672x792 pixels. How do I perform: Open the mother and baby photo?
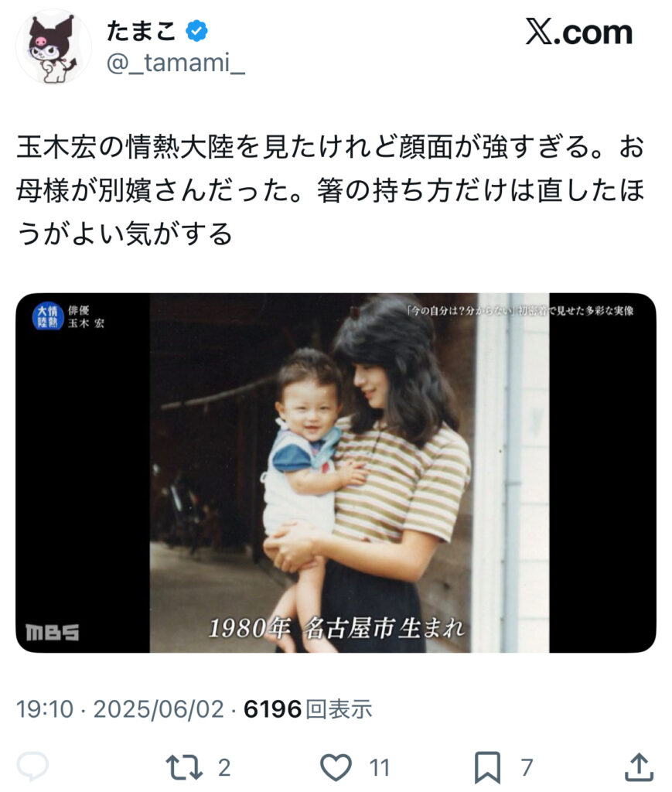336,473
